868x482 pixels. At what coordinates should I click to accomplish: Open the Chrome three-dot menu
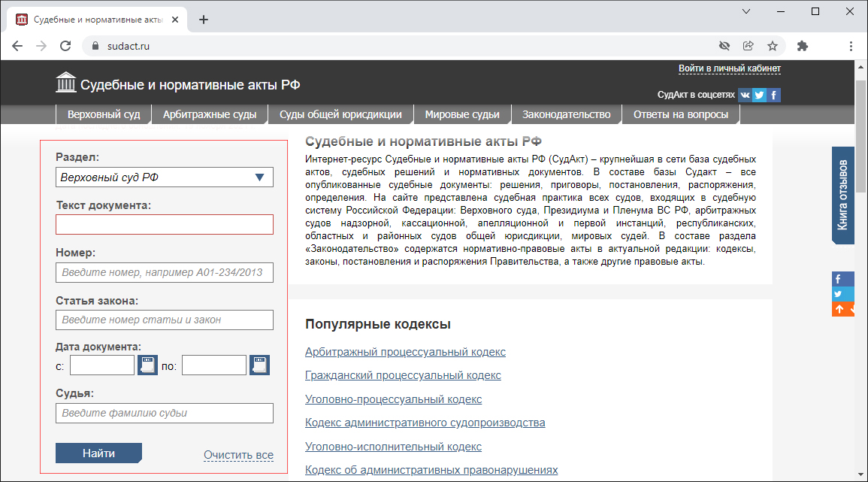click(851, 46)
